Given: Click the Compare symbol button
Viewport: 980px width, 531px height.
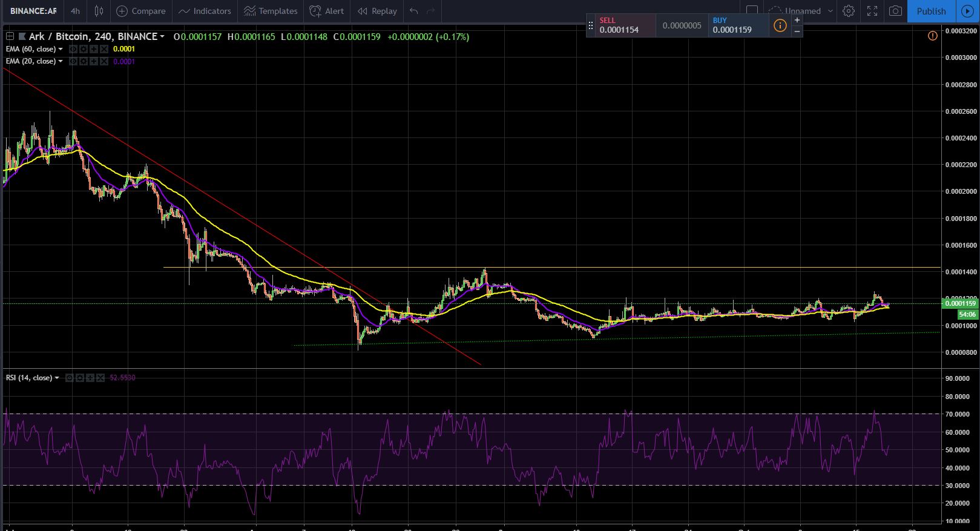Looking at the screenshot, I should pyautogui.click(x=140, y=11).
